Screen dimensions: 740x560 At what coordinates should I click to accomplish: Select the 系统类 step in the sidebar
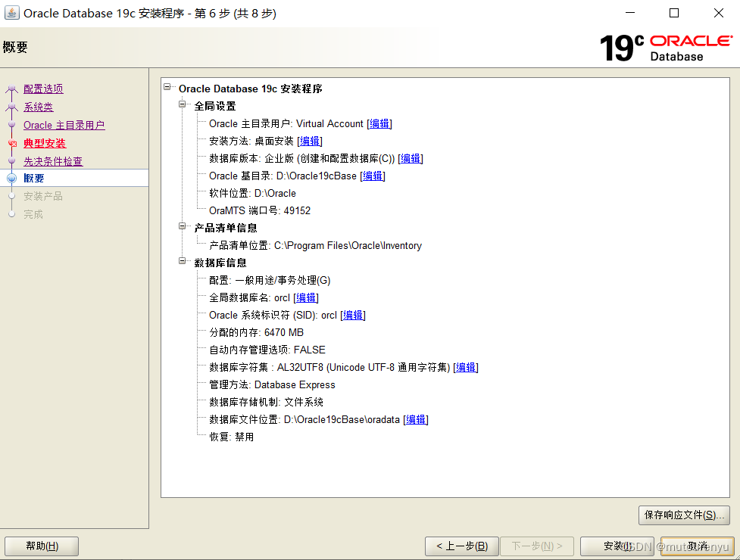[x=37, y=107]
